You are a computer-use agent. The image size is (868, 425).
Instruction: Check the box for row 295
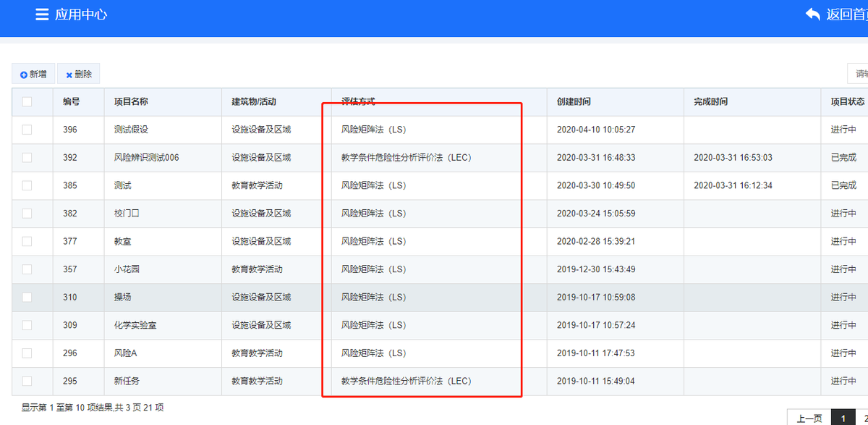27,381
